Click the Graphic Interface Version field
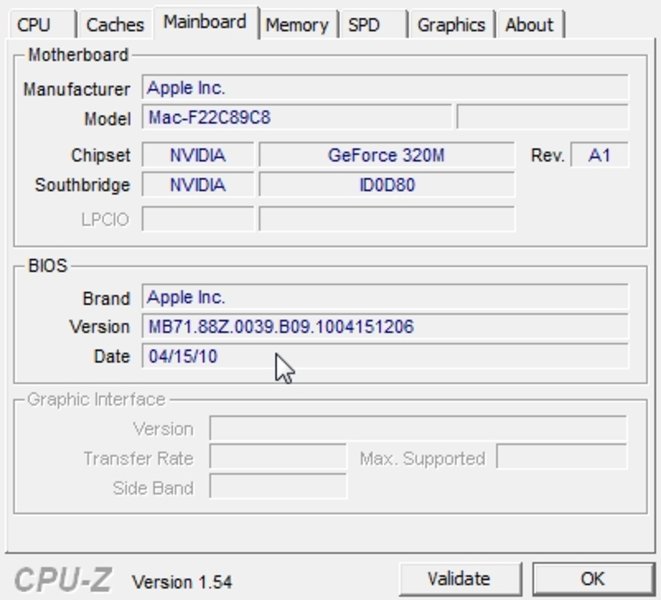The image size is (661, 600). click(x=418, y=428)
